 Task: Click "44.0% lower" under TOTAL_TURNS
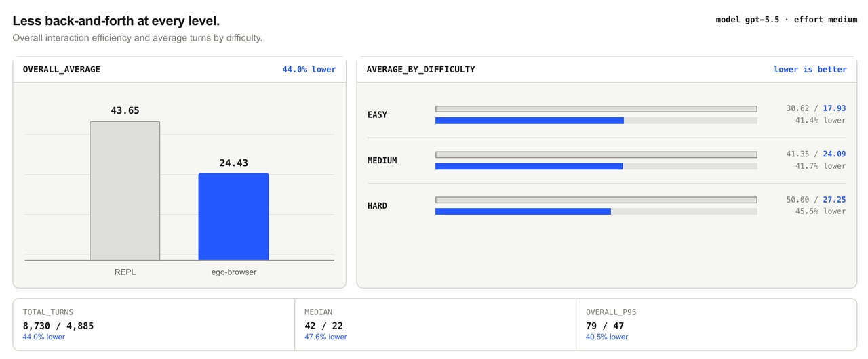44,337
